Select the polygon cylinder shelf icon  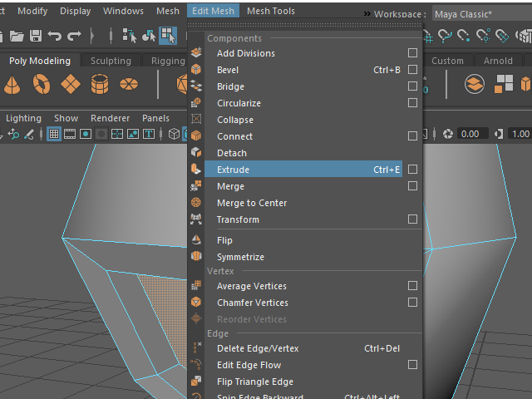click(x=100, y=84)
